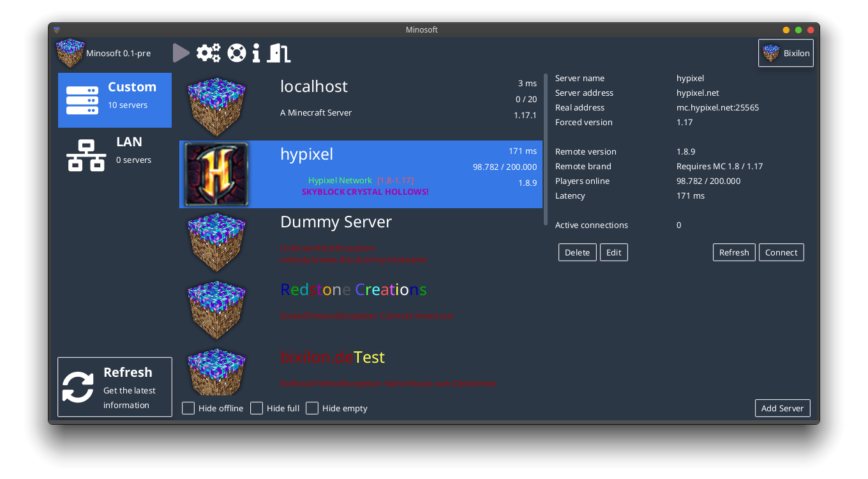Click the Forced version 1.17 value
This screenshot has height=479, width=868.
coord(684,123)
